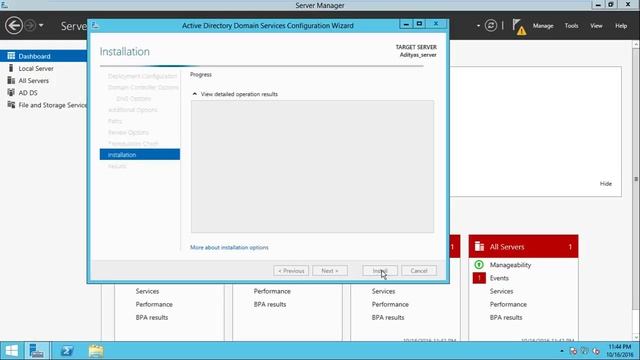Click the Local Server icon in sidebar
Screen dimensions: 640x360
11,68
